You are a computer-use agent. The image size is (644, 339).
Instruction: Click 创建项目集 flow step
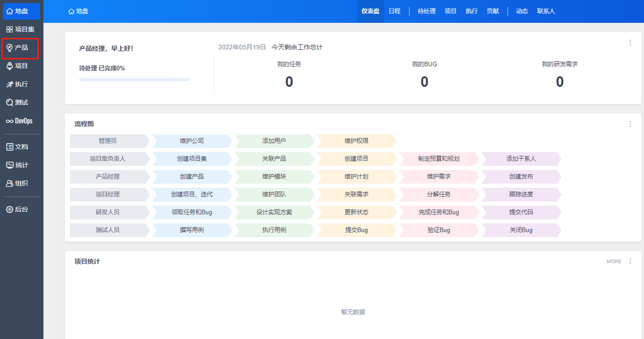tap(192, 159)
